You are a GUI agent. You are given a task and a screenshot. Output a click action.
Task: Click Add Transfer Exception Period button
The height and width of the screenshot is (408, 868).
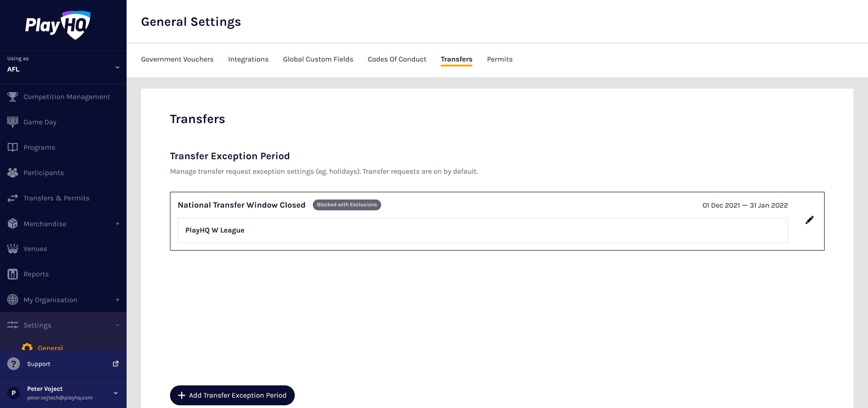[x=232, y=395]
